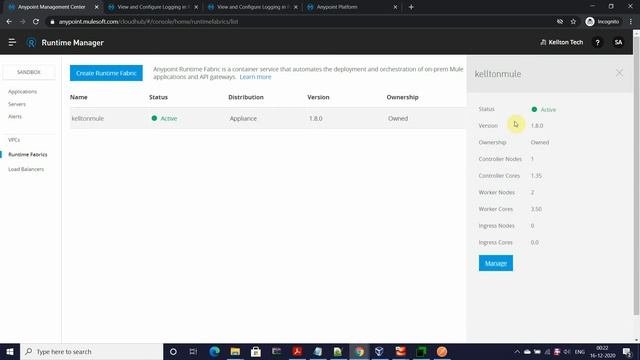Close the kelltonmule details panel
Viewport: 640px width, 360px height.
click(x=619, y=73)
